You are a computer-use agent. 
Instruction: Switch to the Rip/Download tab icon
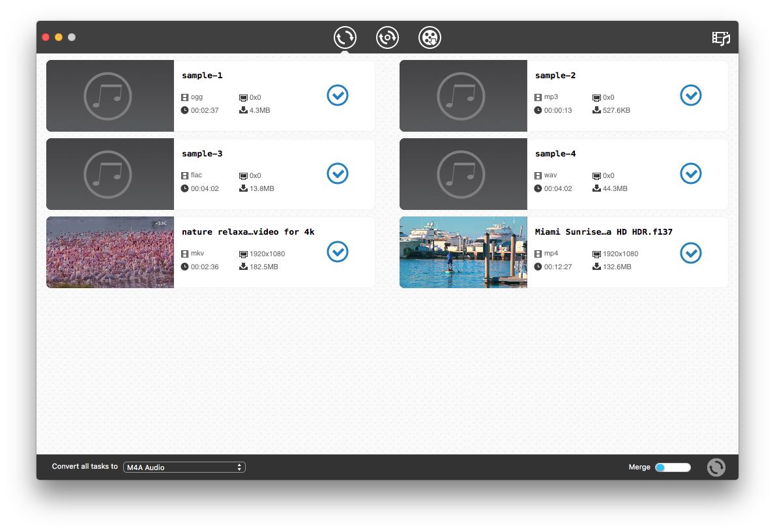387,38
